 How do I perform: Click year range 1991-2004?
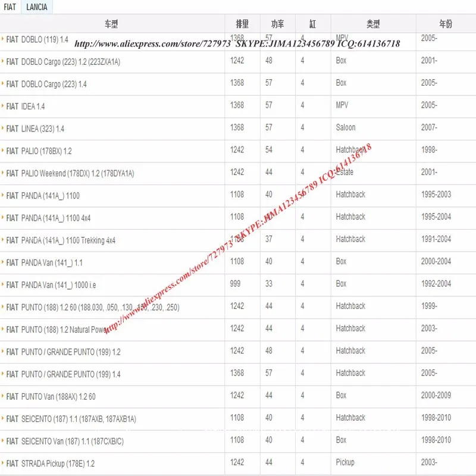[436, 239]
